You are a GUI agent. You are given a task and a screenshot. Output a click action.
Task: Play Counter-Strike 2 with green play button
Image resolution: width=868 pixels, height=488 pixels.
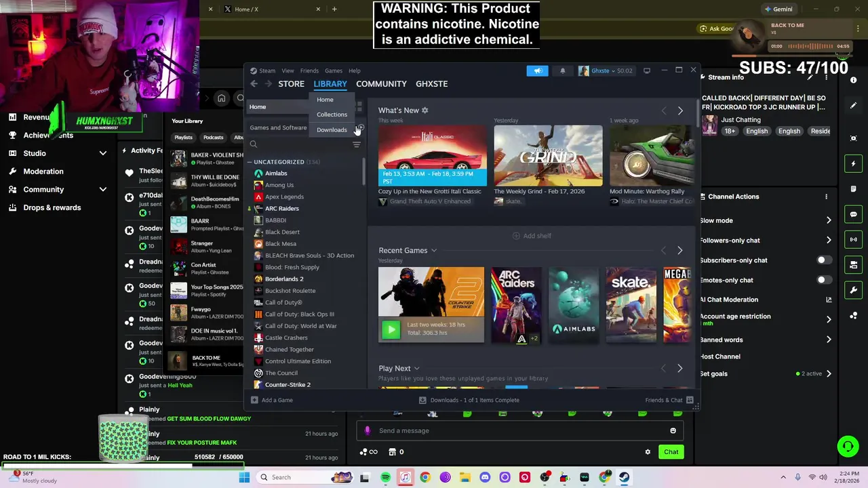tap(391, 329)
